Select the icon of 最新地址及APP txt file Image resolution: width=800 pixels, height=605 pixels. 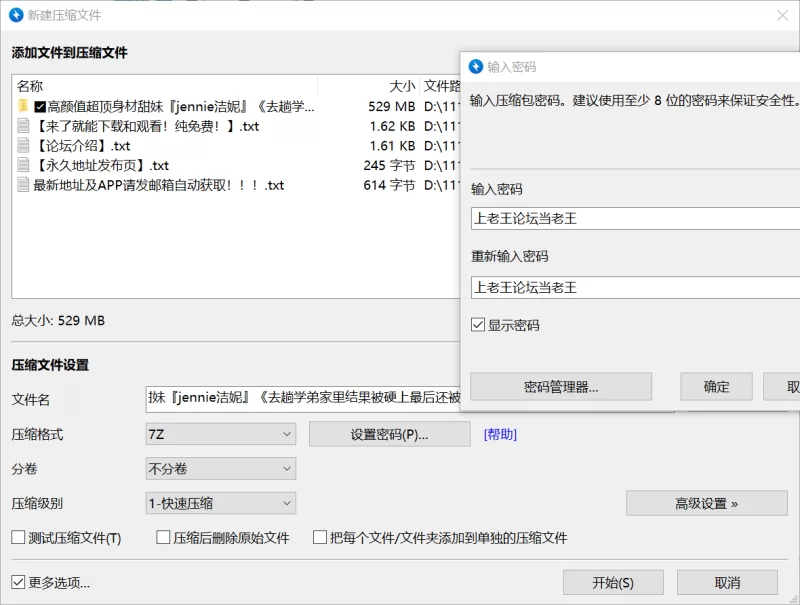click(24, 185)
